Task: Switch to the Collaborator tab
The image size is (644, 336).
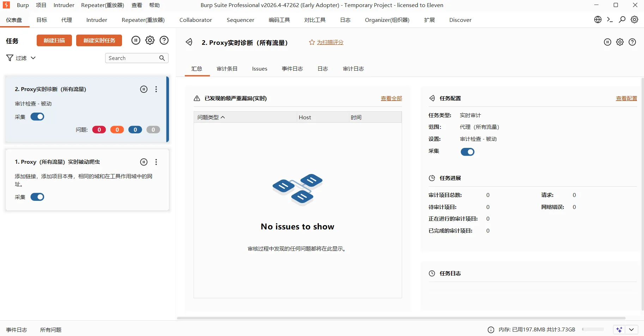Action: coord(196,20)
